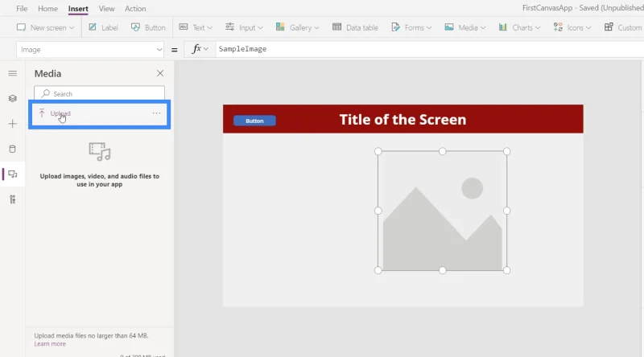Select the Insert tab

click(x=78, y=9)
